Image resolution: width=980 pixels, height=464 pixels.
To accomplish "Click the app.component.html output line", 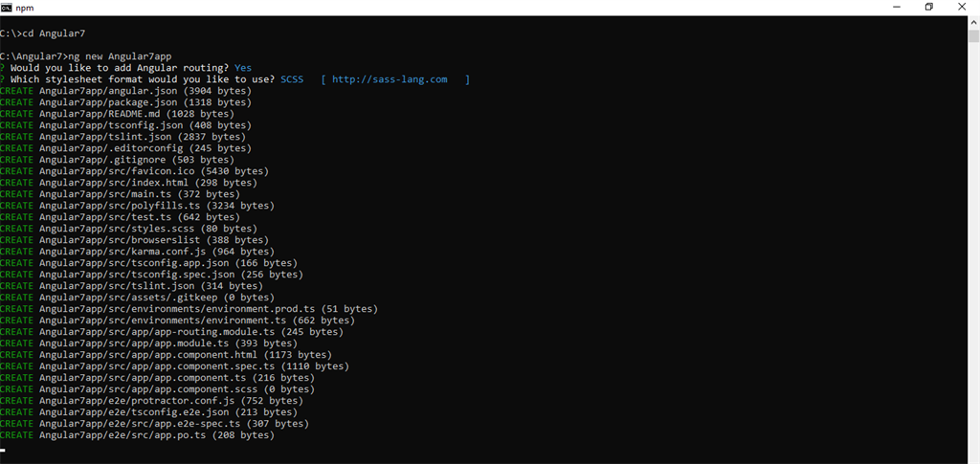I will 166,355.
